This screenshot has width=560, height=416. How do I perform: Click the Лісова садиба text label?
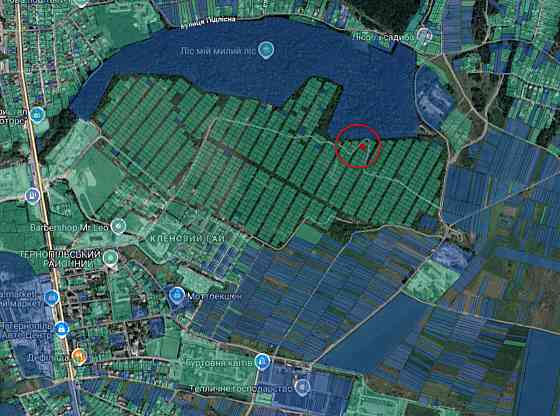point(383,37)
